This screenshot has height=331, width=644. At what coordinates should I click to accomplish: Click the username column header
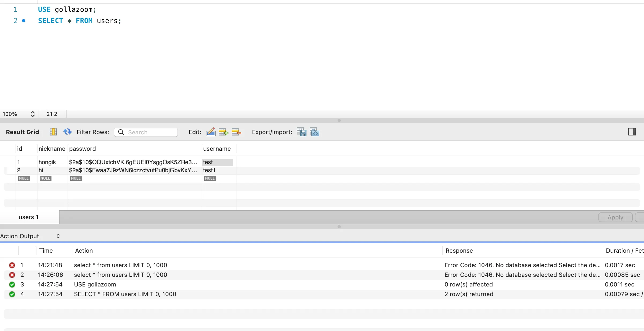(x=217, y=149)
